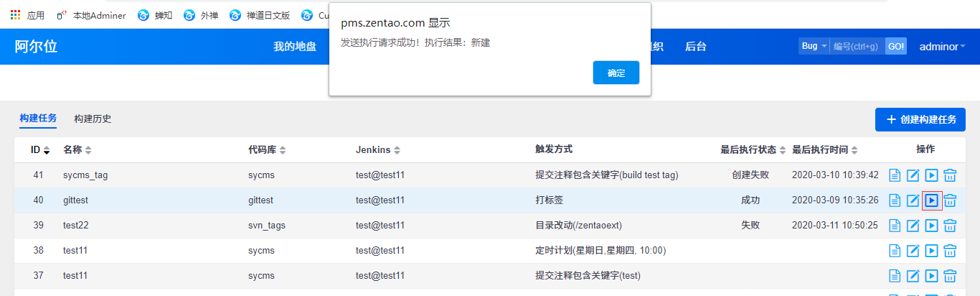Delete job with ID 38
This screenshot has height=296, width=980.
click(x=950, y=251)
